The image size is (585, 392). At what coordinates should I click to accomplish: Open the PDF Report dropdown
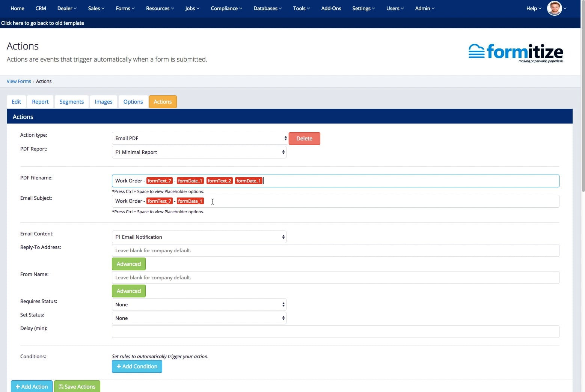[x=199, y=152]
